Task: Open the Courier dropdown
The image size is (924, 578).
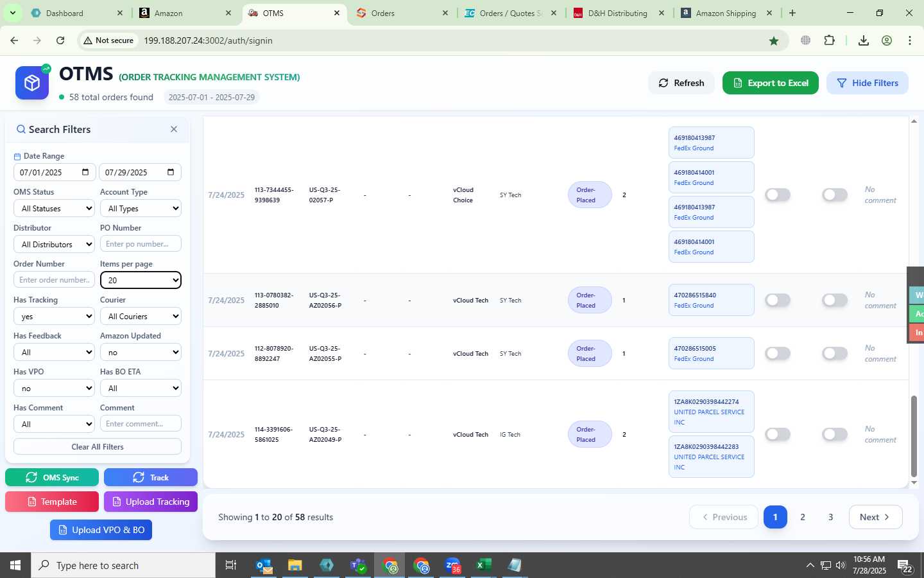Action: [x=141, y=316]
